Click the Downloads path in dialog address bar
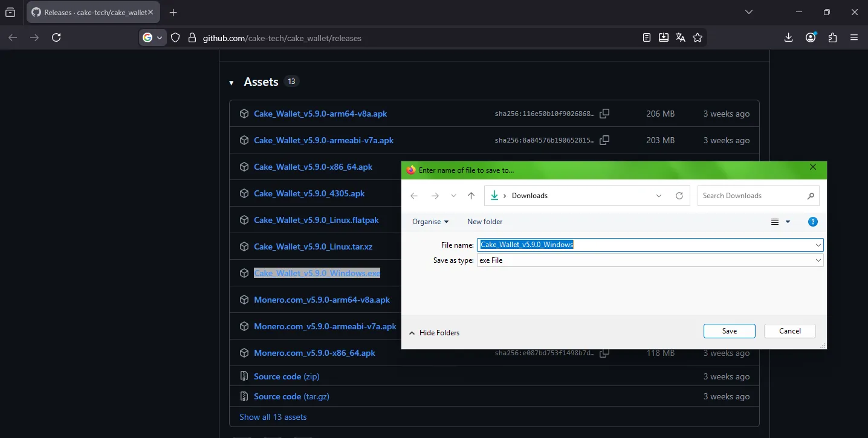Image resolution: width=868 pixels, height=438 pixels. click(x=530, y=196)
